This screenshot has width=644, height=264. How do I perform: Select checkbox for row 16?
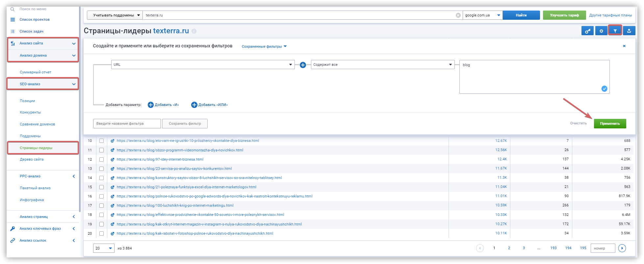pos(101,197)
